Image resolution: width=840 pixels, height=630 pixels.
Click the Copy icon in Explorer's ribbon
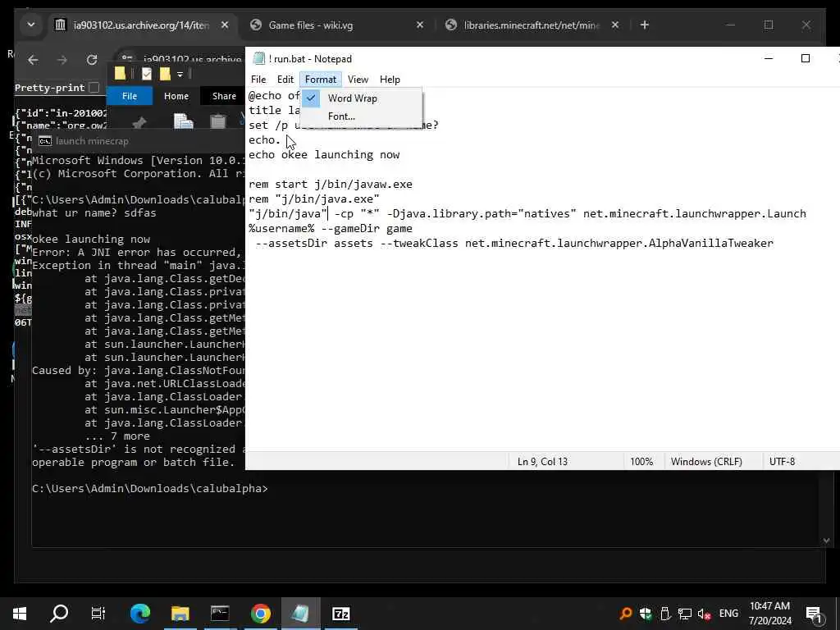[183, 121]
